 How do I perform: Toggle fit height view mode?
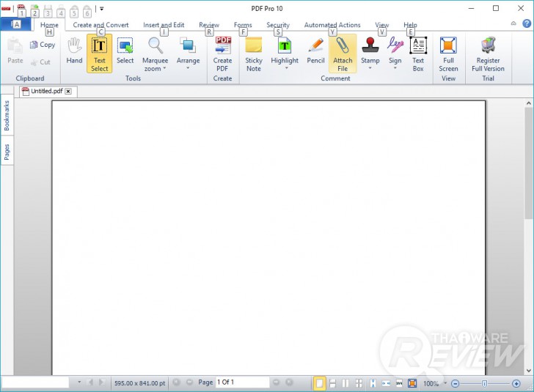coord(373,383)
